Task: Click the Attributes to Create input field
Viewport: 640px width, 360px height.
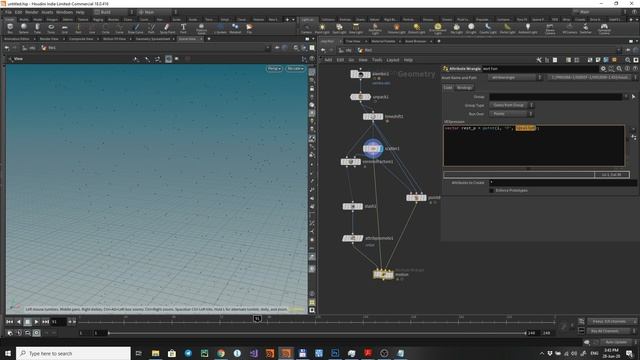Action: tap(562, 182)
